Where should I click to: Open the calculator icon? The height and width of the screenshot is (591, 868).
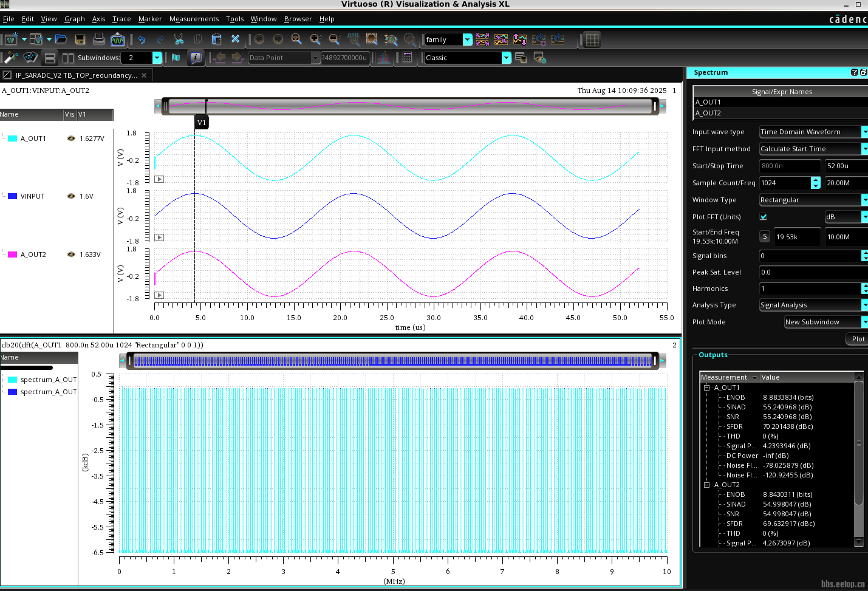pos(408,57)
